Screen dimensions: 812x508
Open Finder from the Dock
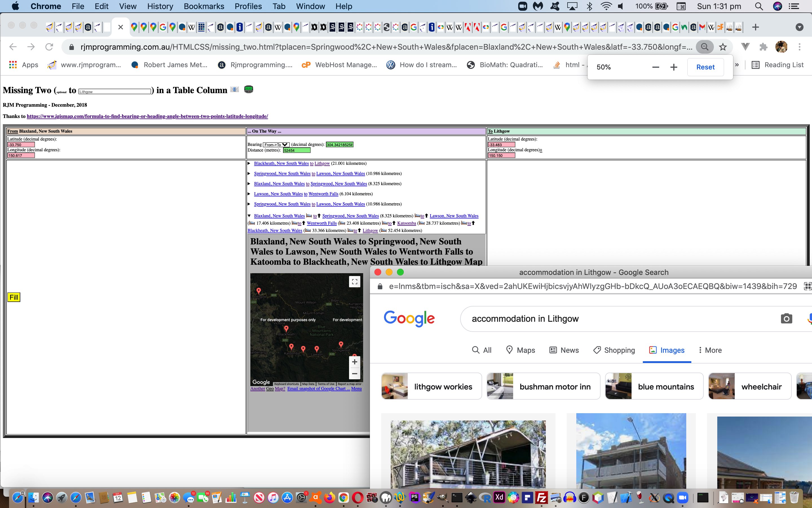point(33,498)
